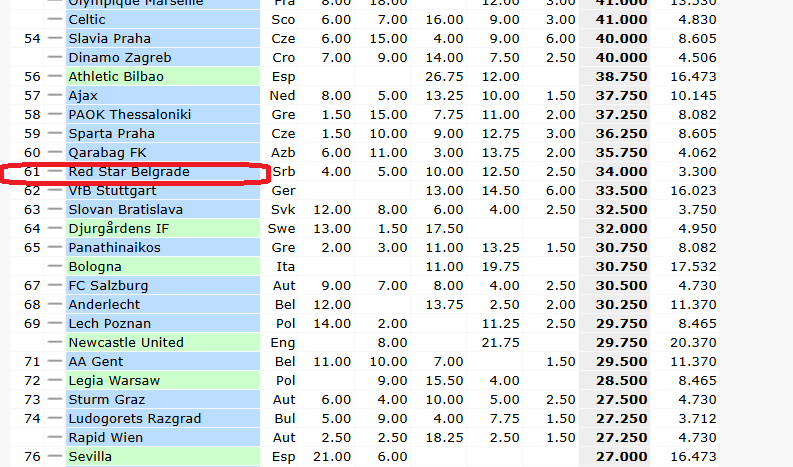
Task: Select Newcastle United country coefficient 20.370
Action: tap(693, 343)
